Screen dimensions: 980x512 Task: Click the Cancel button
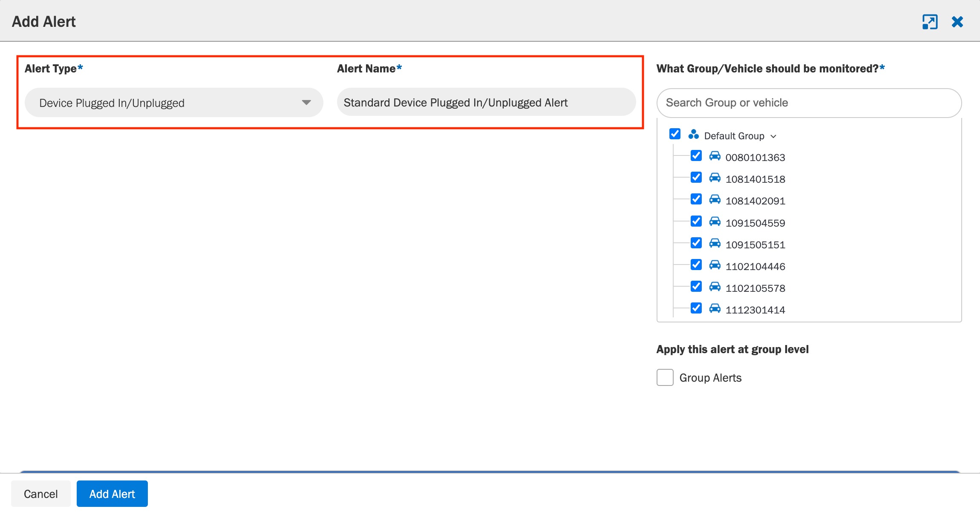[x=41, y=494]
